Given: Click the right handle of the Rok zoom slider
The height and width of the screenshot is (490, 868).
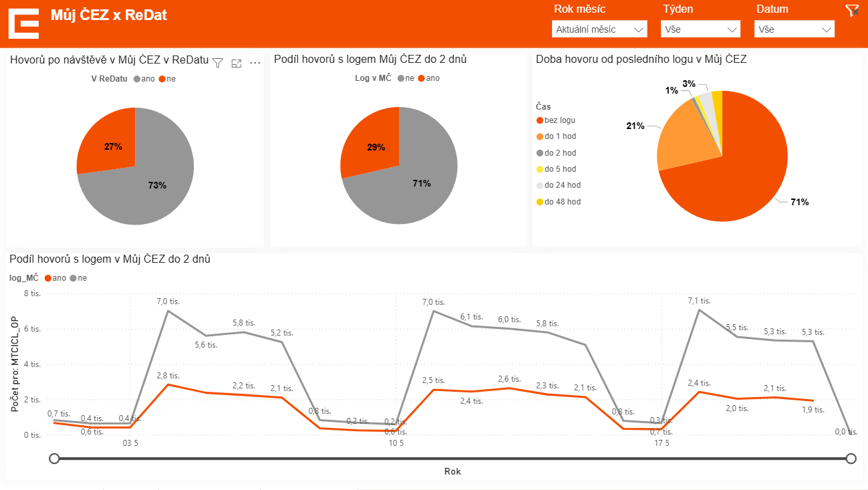Looking at the screenshot, I should [851, 459].
